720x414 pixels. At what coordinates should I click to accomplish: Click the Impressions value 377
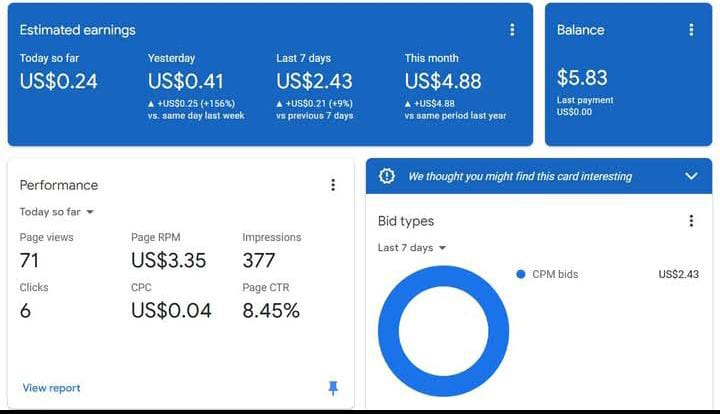tap(259, 261)
